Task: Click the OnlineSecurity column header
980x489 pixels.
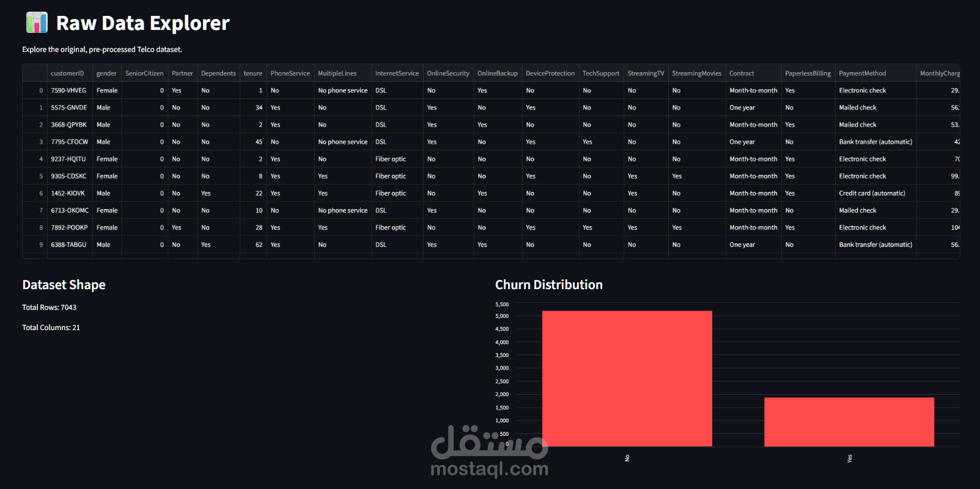Action: [x=448, y=73]
